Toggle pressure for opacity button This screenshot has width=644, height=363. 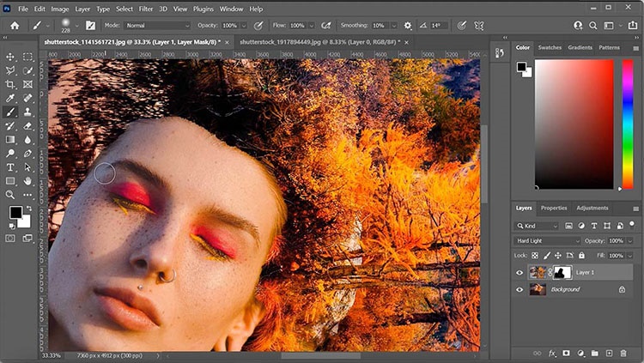(258, 26)
